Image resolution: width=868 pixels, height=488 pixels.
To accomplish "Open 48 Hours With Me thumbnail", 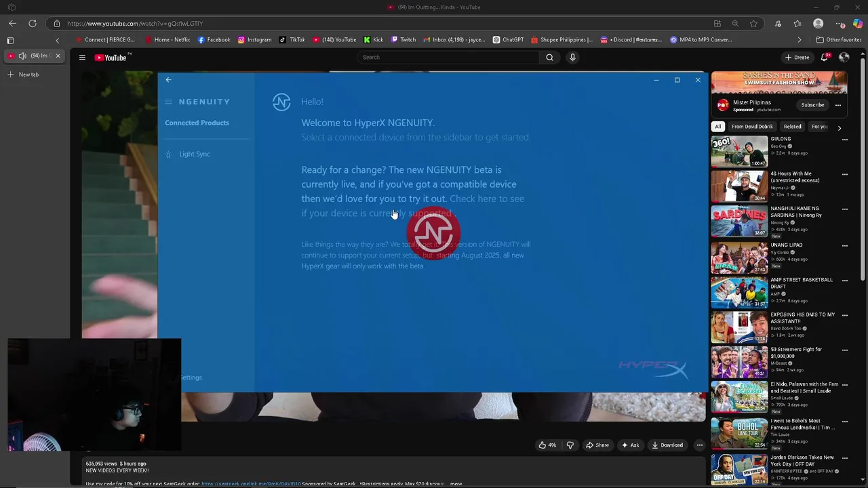I will pyautogui.click(x=739, y=186).
